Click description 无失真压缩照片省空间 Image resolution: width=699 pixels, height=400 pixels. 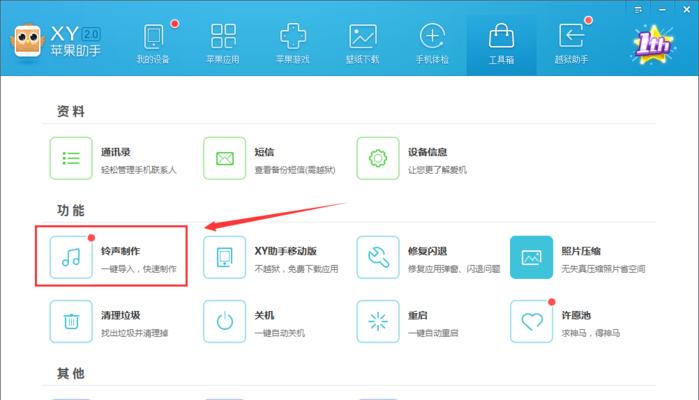(x=603, y=269)
